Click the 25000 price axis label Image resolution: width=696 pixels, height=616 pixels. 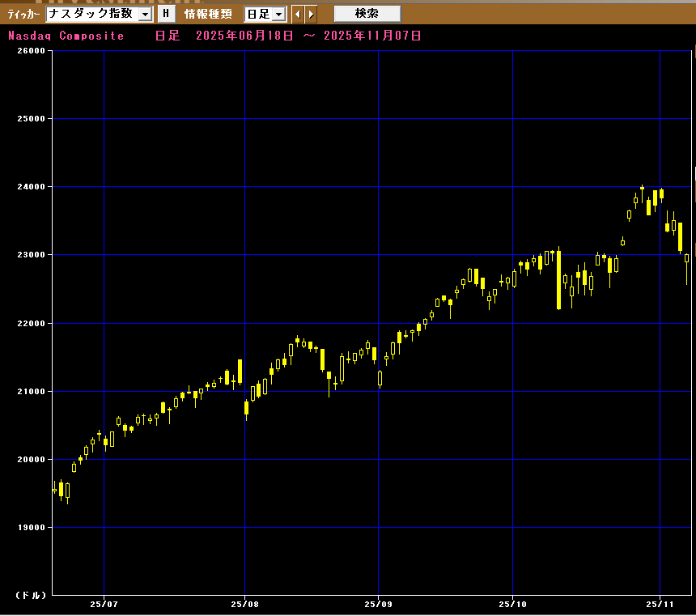pyautogui.click(x=32, y=118)
